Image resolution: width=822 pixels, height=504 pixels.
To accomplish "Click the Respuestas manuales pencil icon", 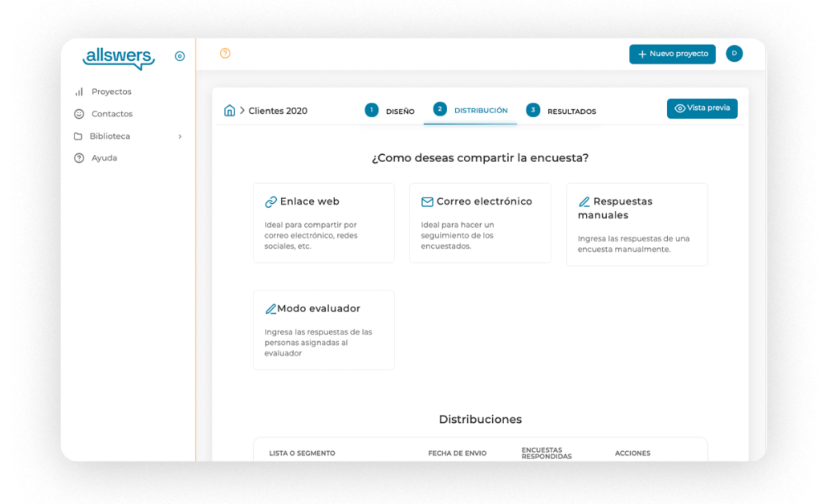I will point(584,201).
